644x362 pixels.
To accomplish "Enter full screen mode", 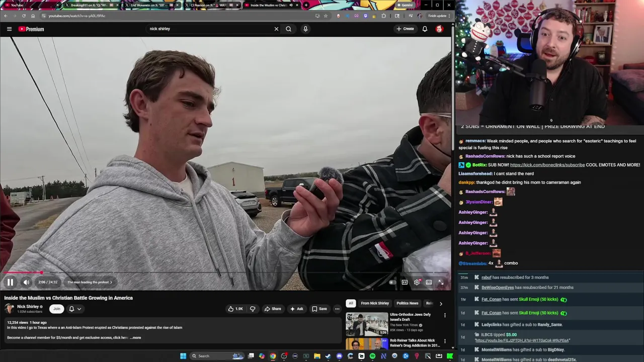I will point(441,282).
